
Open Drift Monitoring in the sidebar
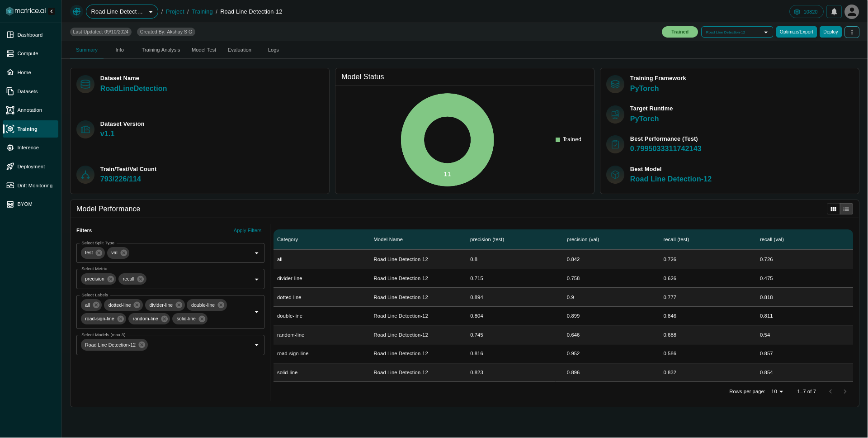click(30, 186)
